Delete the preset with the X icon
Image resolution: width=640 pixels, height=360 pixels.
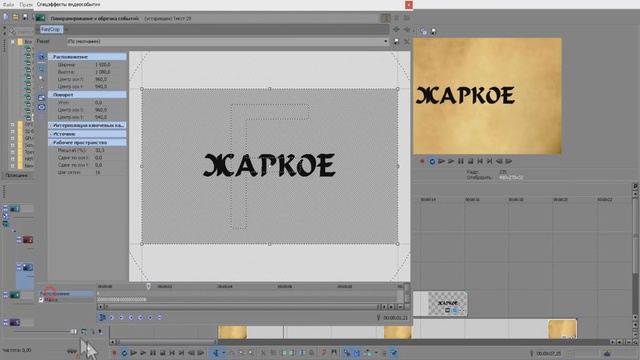(407, 42)
